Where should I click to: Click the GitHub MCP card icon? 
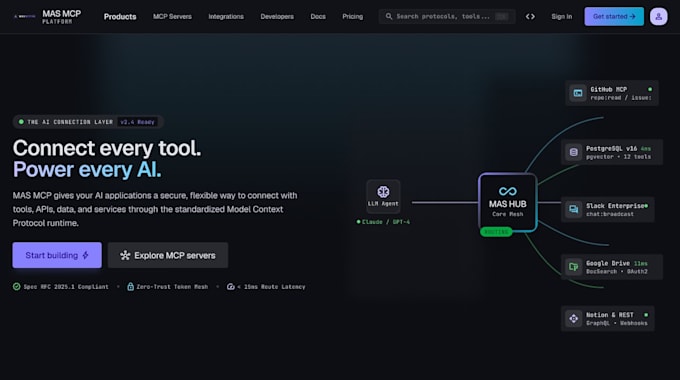pyautogui.click(x=578, y=93)
